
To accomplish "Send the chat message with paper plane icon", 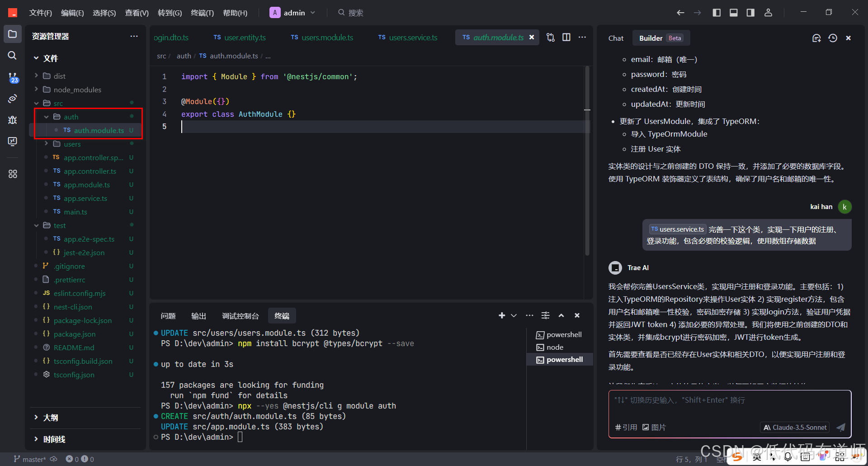I will tap(841, 427).
